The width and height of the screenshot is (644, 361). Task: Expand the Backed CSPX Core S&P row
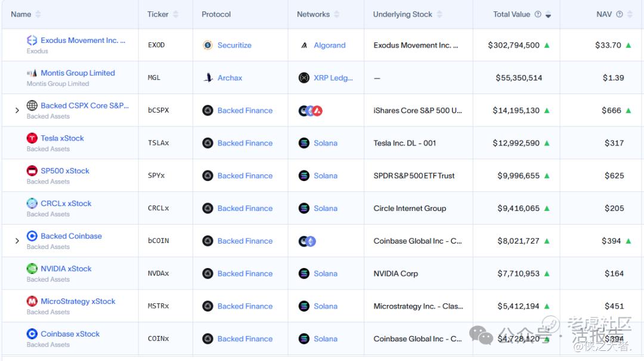[17, 110]
